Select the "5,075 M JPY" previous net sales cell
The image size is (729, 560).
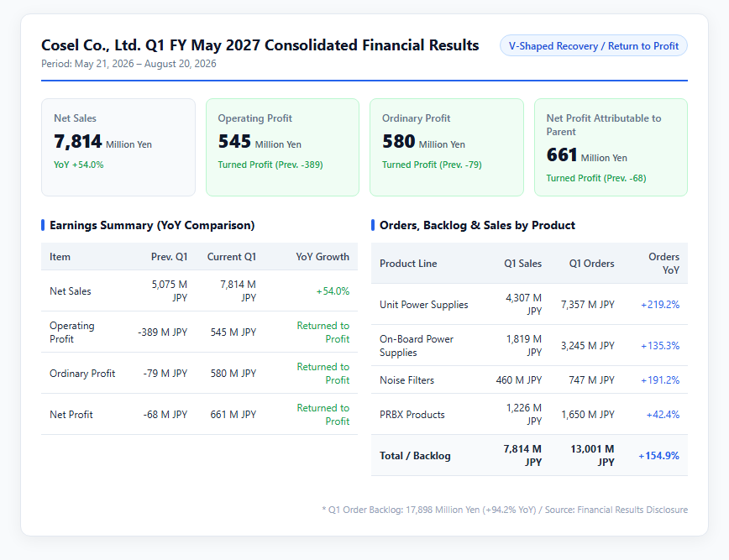(x=170, y=291)
